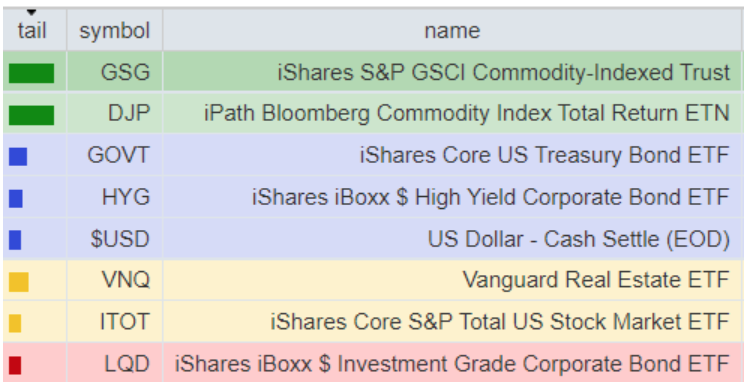This screenshot has width=746, height=386.
Task: Select the GSG symbol cell
Action: [115, 72]
